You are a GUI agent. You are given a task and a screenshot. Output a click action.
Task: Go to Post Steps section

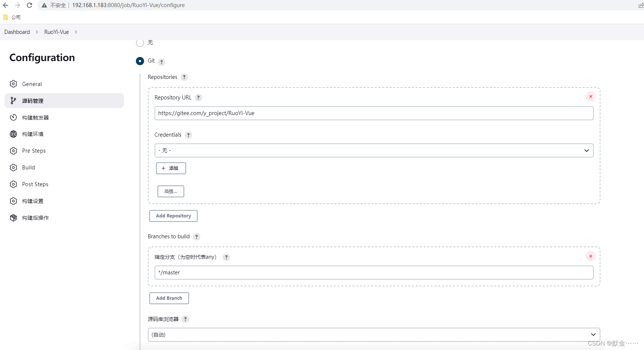pos(64,184)
